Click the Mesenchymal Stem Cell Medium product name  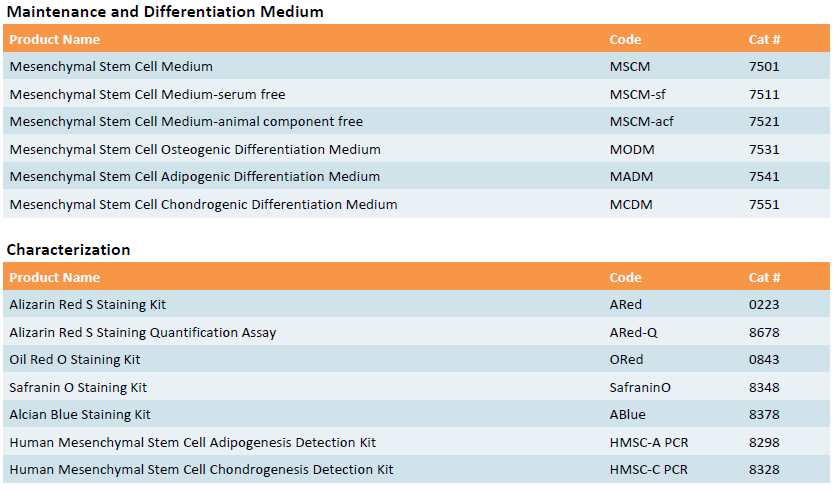[111, 67]
